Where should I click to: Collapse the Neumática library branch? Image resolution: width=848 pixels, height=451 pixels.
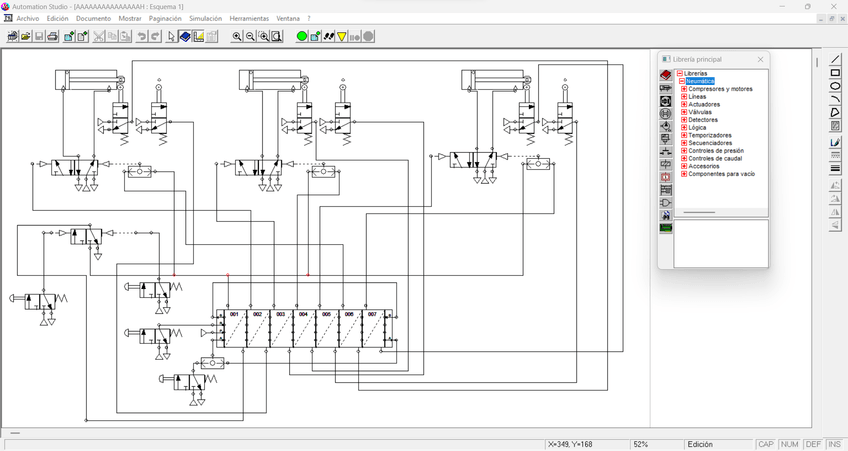coord(680,81)
